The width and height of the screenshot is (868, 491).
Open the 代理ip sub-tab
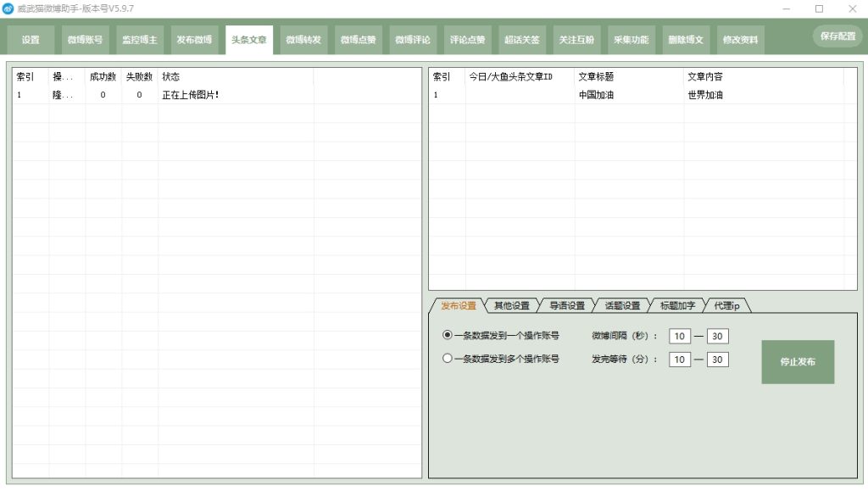[726, 305]
